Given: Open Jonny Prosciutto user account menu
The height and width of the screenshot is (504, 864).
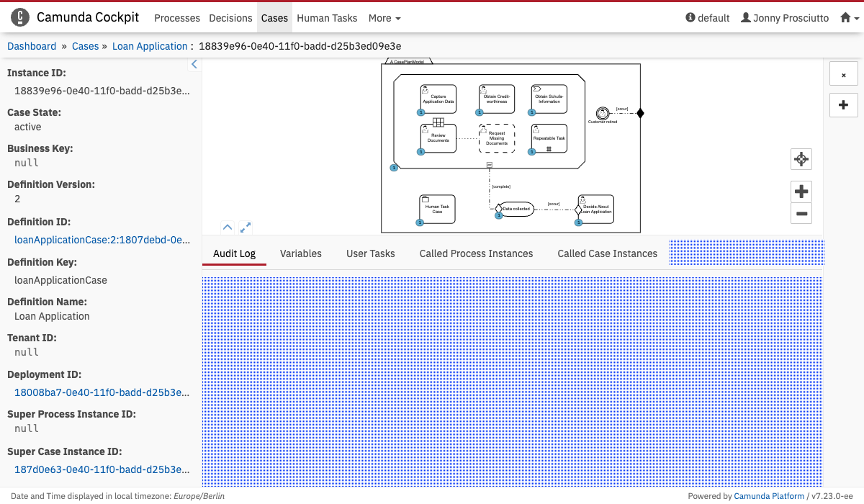Looking at the screenshot, I should [x=785, y=18].
